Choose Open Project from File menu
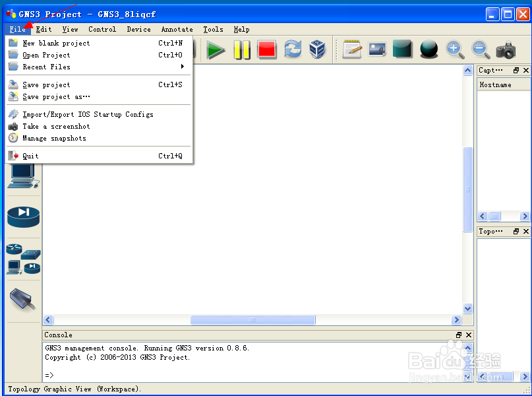The height and width of the screenshot is (396, 532). tap(99, 55)
